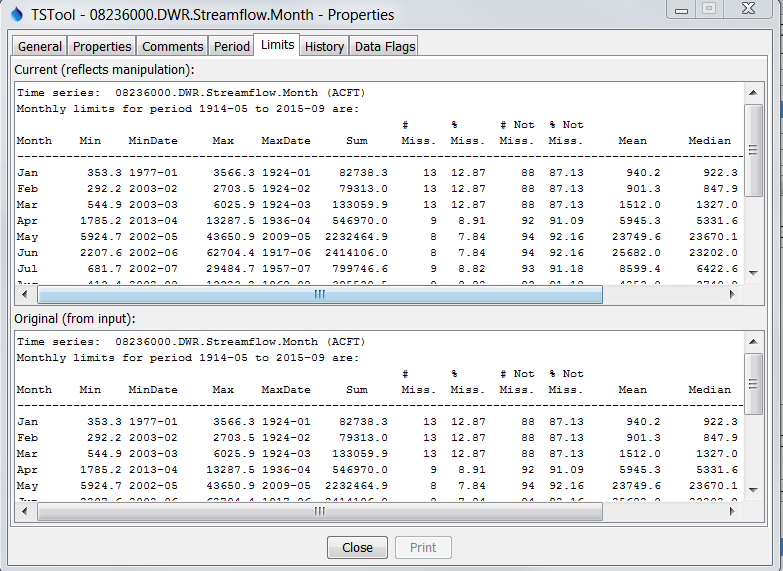Click the 'Mean' column header in Original panel
Viewport: 783px width, 571px height.
632,390
